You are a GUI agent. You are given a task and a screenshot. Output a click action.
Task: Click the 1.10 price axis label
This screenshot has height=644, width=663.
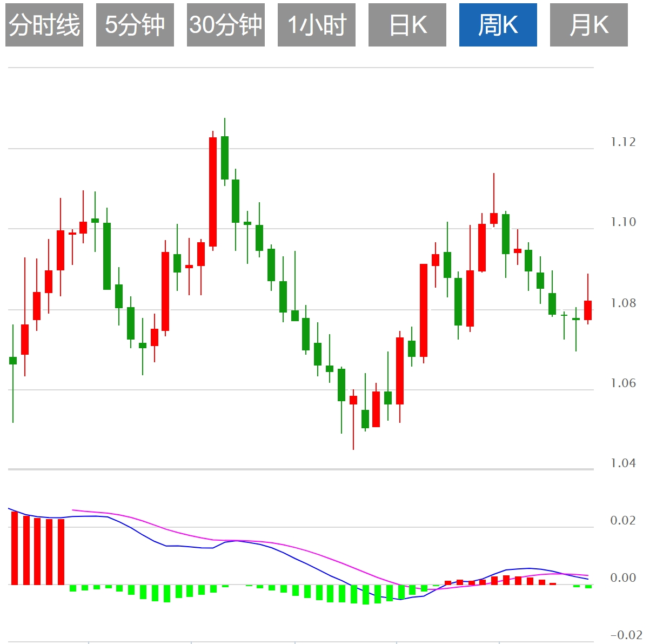623,222
